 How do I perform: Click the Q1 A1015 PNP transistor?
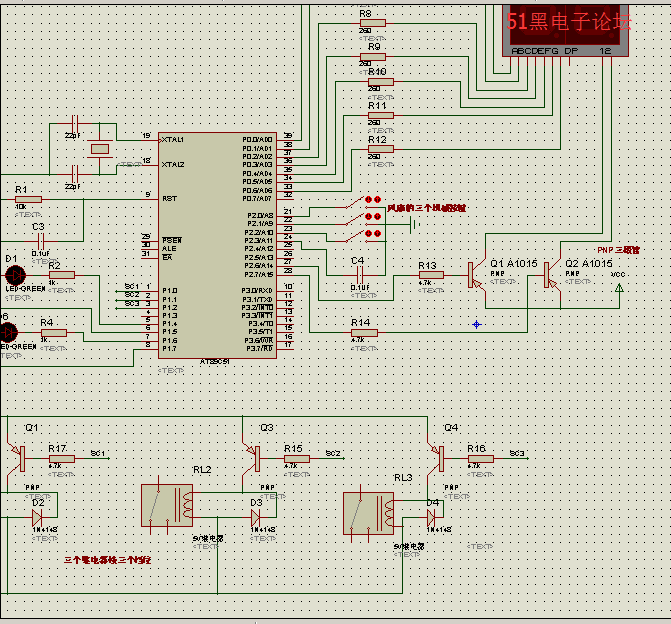click(477, 276)
